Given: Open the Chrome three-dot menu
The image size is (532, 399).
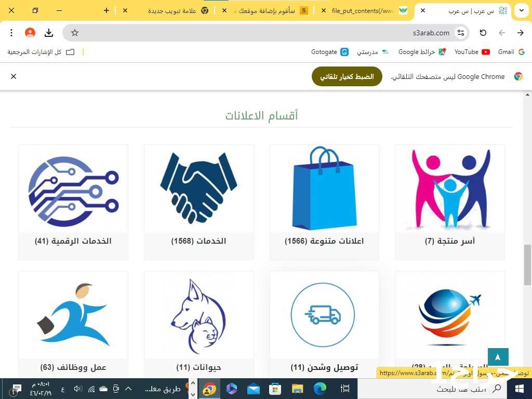Looking at the screenshot, I should [x=11, y=33].
